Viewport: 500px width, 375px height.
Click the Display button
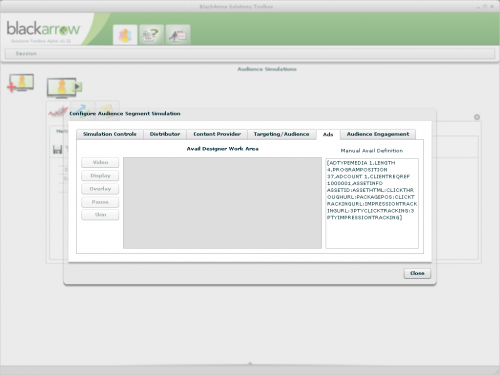[100, 176]
